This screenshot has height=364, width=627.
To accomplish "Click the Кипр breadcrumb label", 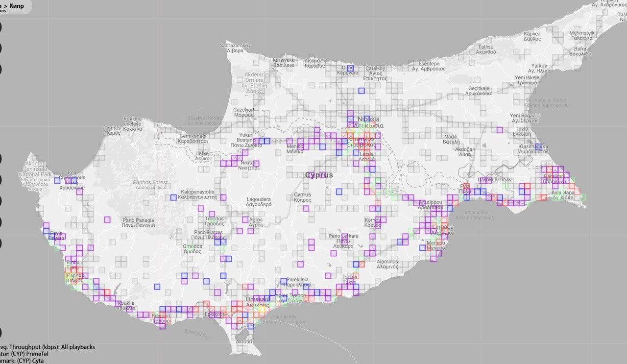I will pyautogui.click(x=16, y=6).
